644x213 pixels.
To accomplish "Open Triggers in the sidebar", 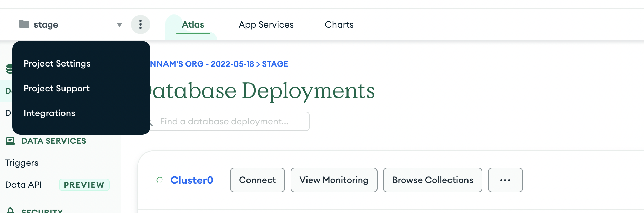I will [22, 163].
